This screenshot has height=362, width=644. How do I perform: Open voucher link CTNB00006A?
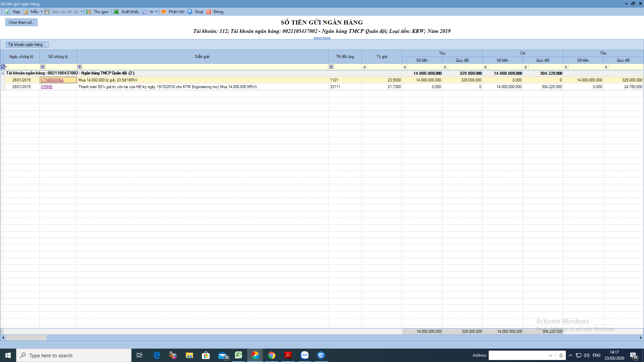coord(52,80)
